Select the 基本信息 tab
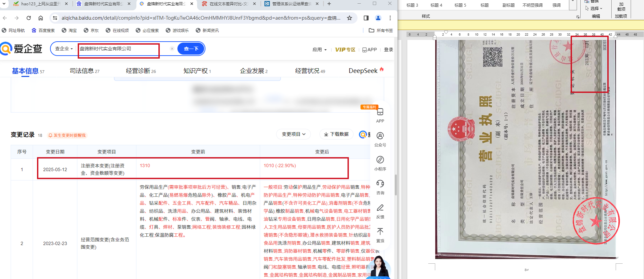The image size is (644, 279). (x=28, y=71)
